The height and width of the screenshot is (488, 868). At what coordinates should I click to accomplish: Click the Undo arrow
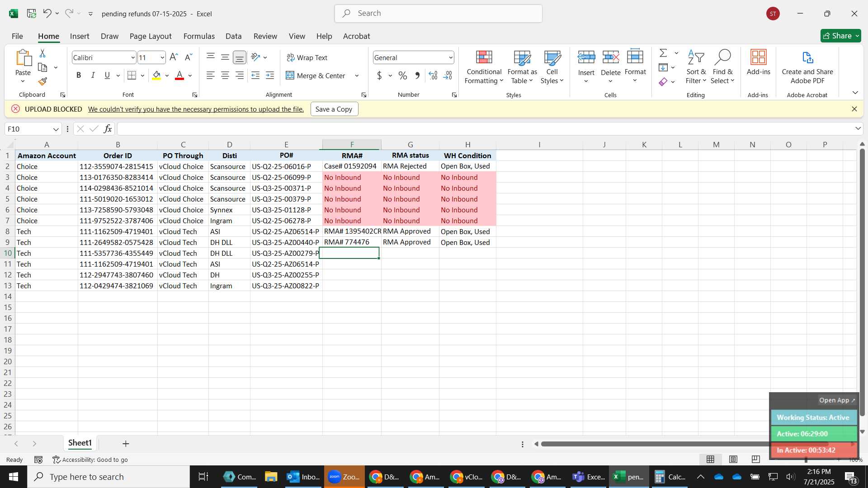(x=47, y=14)
